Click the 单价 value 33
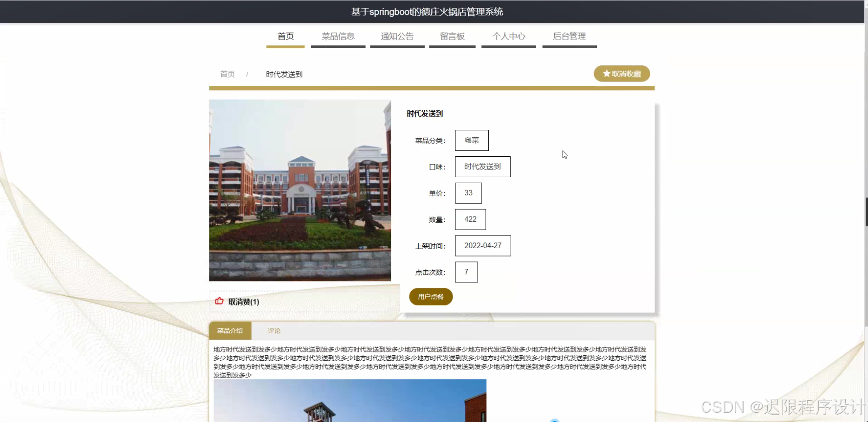Viewport: 868px width, 422px height. tap(468, 193)
